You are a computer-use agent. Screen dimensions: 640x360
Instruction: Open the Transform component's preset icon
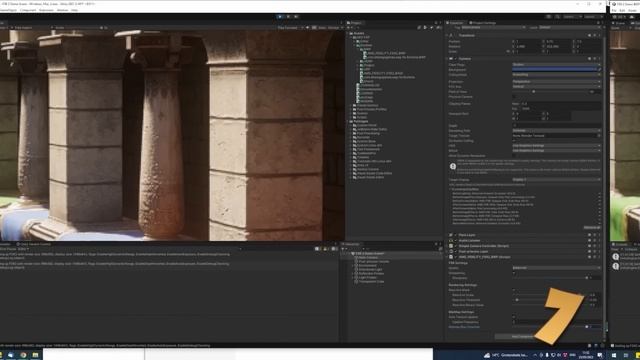point(594,35)
